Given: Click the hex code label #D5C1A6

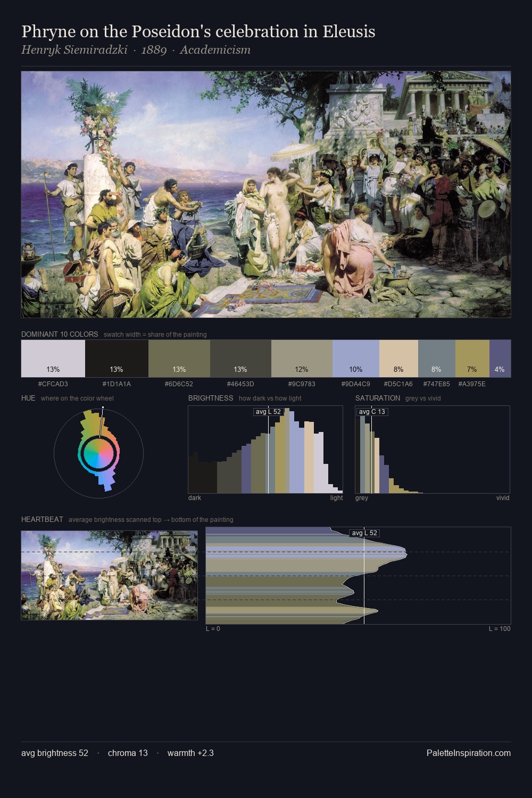Looking at the screenshot, I should (398, 384).
